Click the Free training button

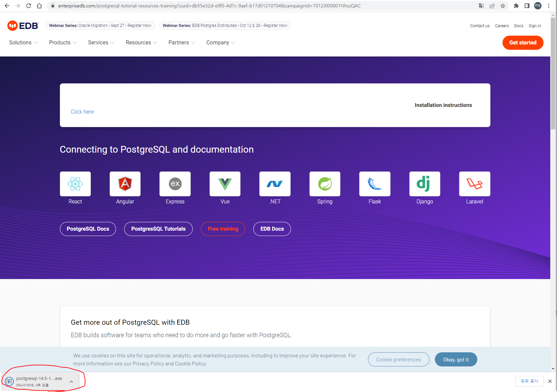223,229
